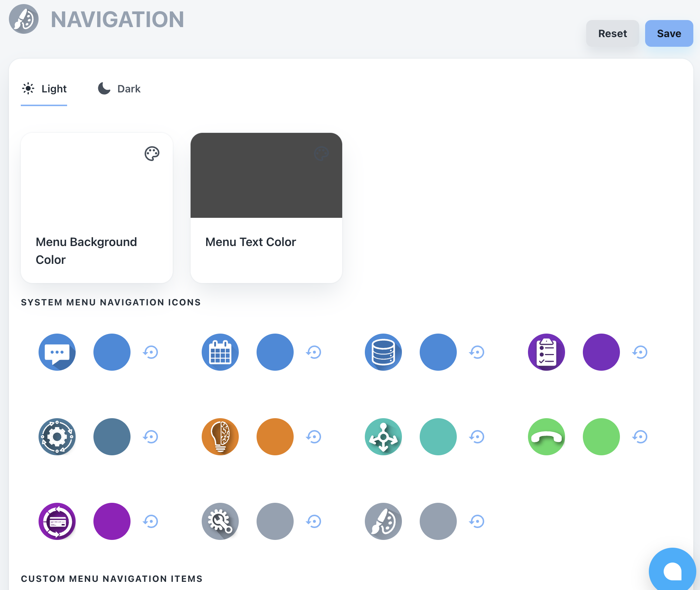The image size is (700, 590).
Task: Select the gear and wrench navigation icon
Action: click(220, 521)
